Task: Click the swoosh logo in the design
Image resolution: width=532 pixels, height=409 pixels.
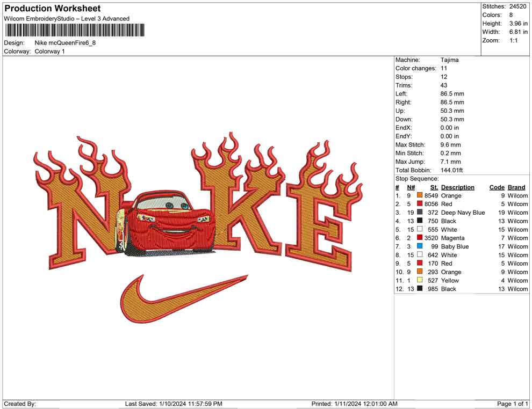Action: [x=184, y=298]
